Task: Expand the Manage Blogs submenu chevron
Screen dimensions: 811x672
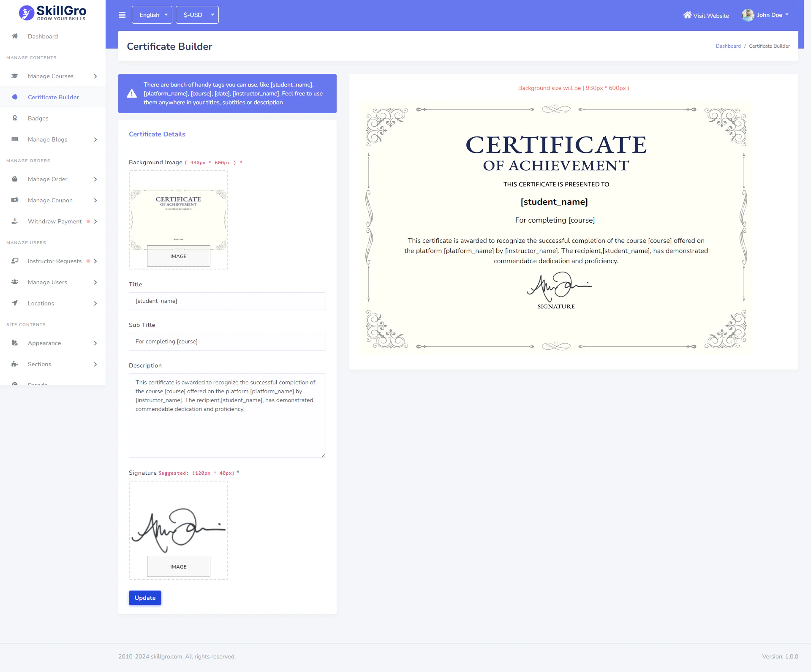Action: pyautogui.click(x=95, y=139)
